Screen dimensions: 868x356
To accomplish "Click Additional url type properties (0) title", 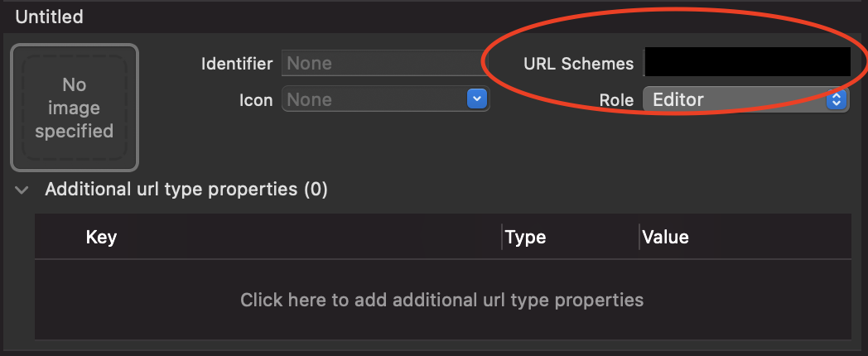I will (186, 190).
